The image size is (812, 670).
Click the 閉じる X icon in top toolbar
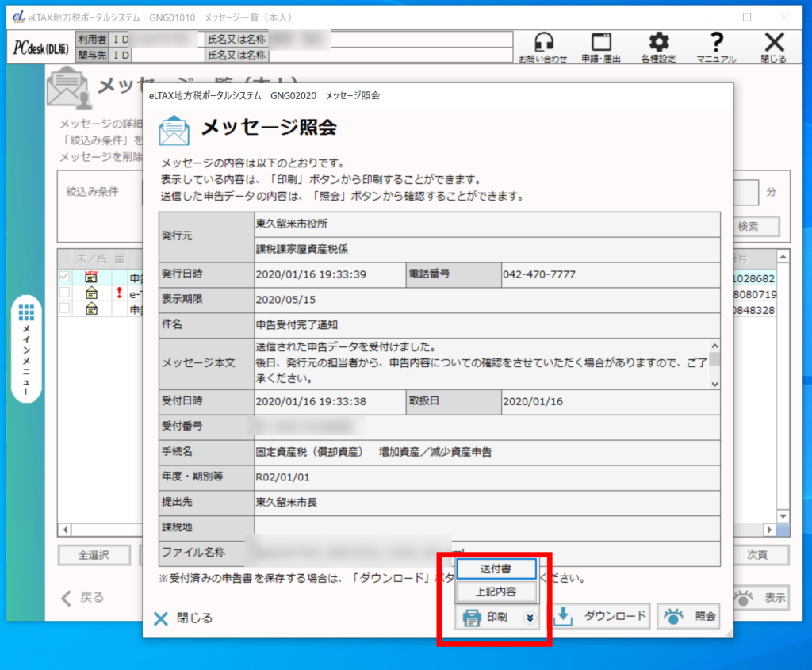point(773,48)
